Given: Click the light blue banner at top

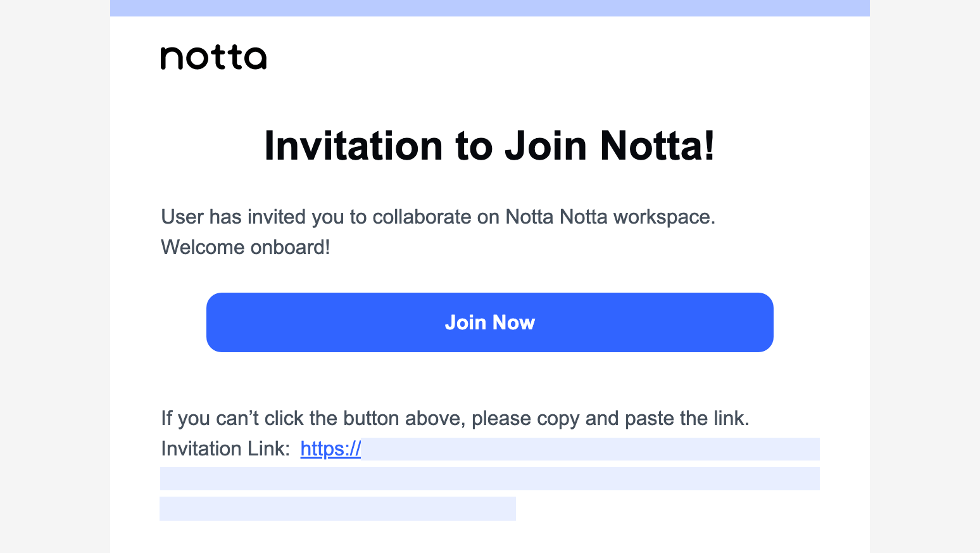Looking at the screenshot, I should click(x=490, y=8).
